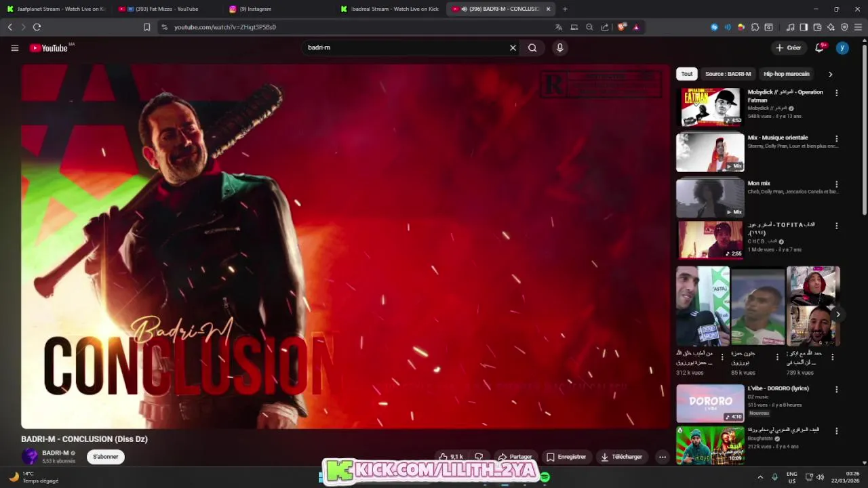Start voice search with the microphone
868x488 pixels.
pyautogui.click(x=559, y=47)
